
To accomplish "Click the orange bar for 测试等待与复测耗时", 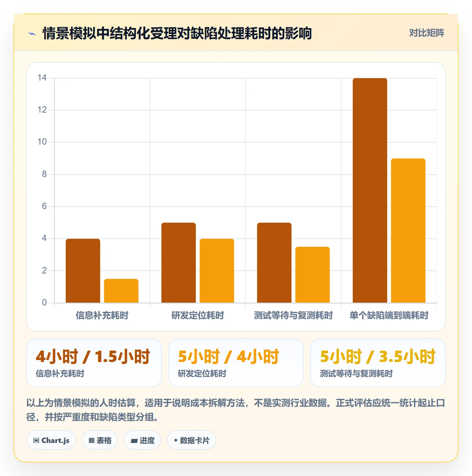I will click(x=313, y=275).
